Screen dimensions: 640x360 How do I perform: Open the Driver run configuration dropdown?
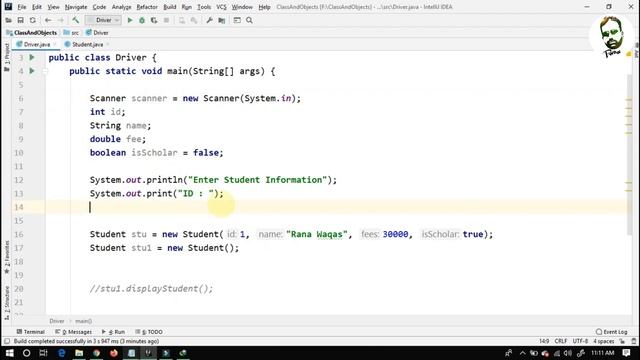point(103,20)
